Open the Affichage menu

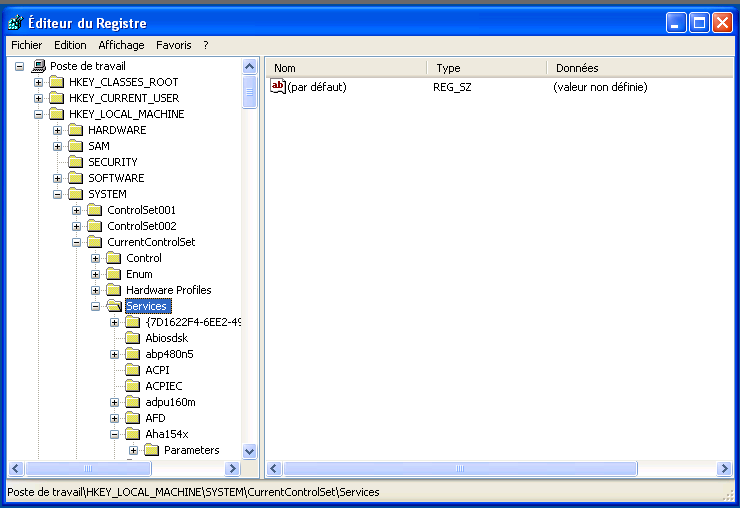pos(121,45)
